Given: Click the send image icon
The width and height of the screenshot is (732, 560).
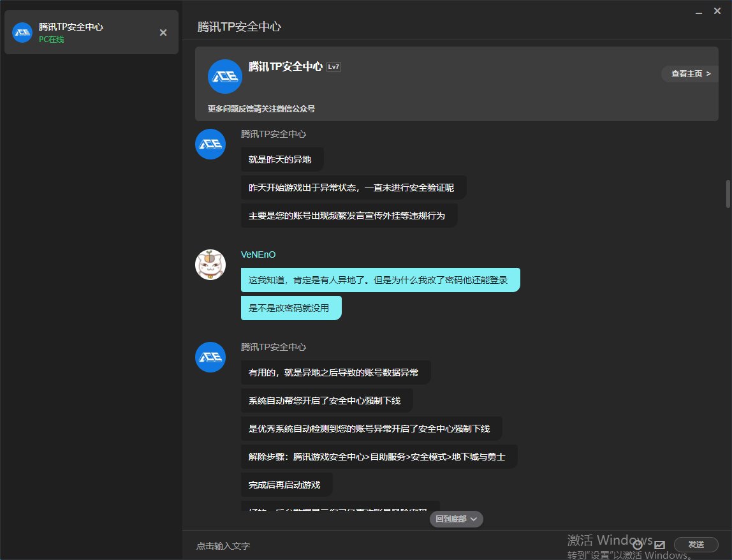Looking at the screenshot, I should tap(659, 545).
